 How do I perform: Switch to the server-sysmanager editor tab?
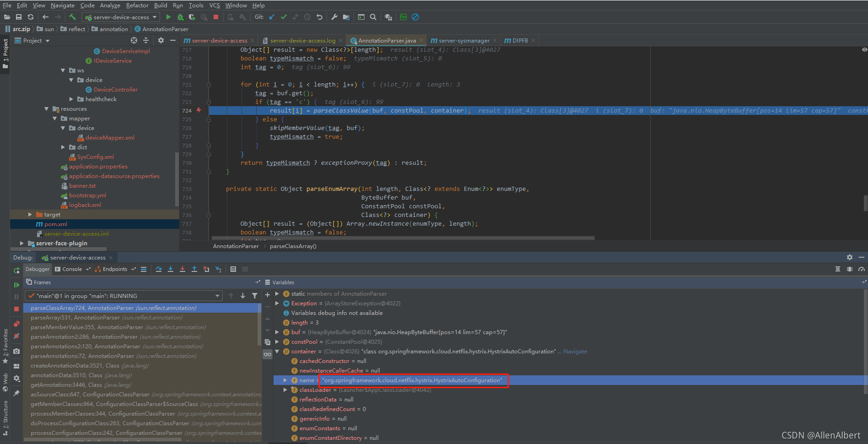tap(463, 40)
